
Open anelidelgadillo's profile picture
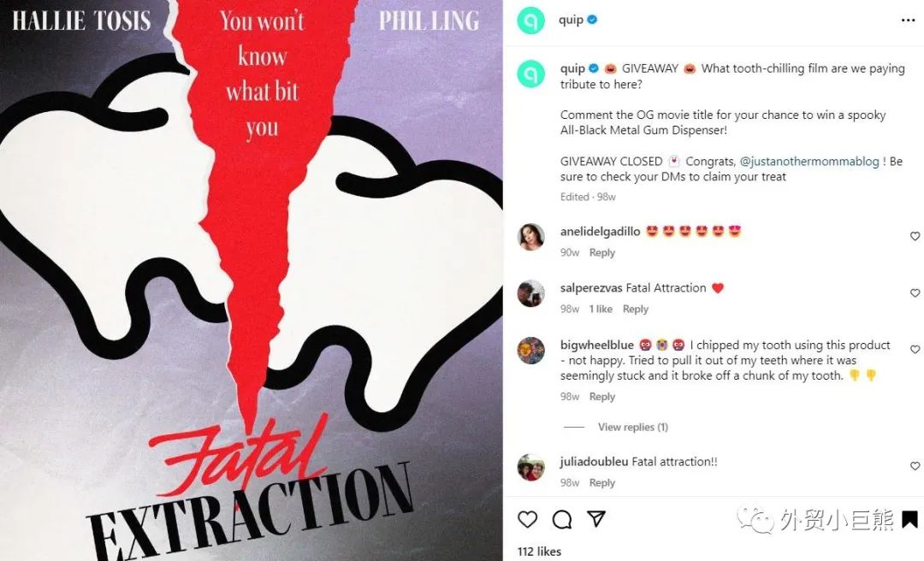coord(531,237)
